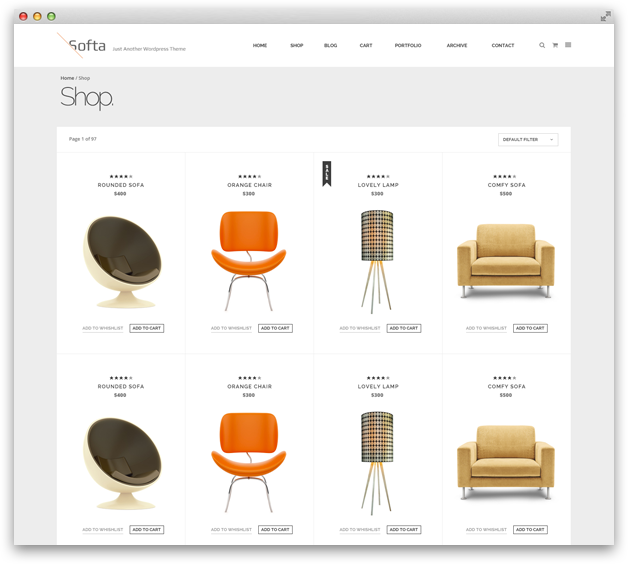The width and height of the screenshot is (628, 564).
Task: Add first Lovely Lamp to wishlist
Action: tap(359, 328)
